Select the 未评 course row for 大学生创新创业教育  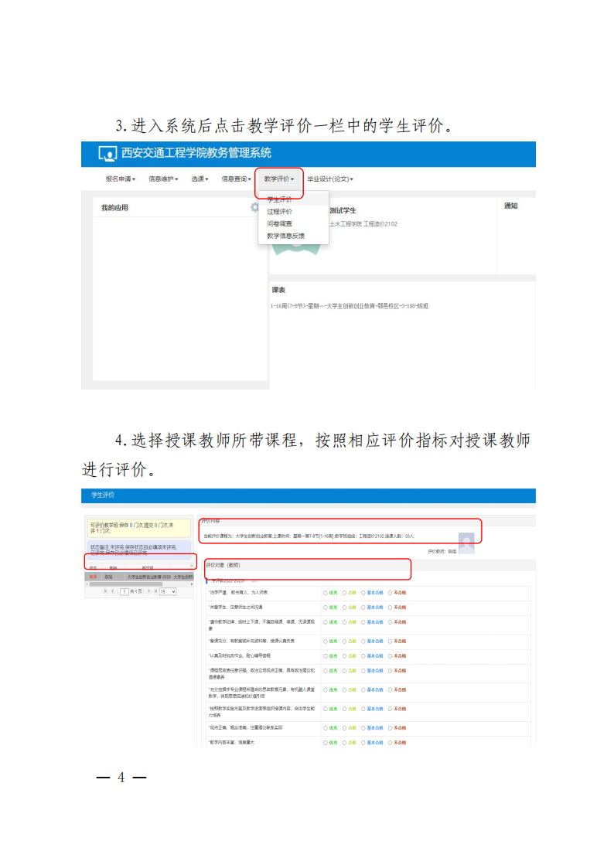click(139, 577)
